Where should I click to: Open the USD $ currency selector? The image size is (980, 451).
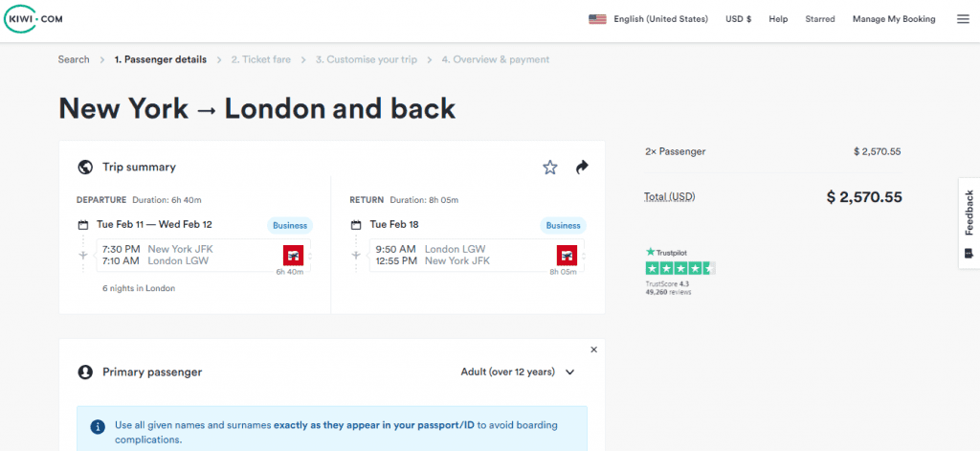click(x=738, y=19)
